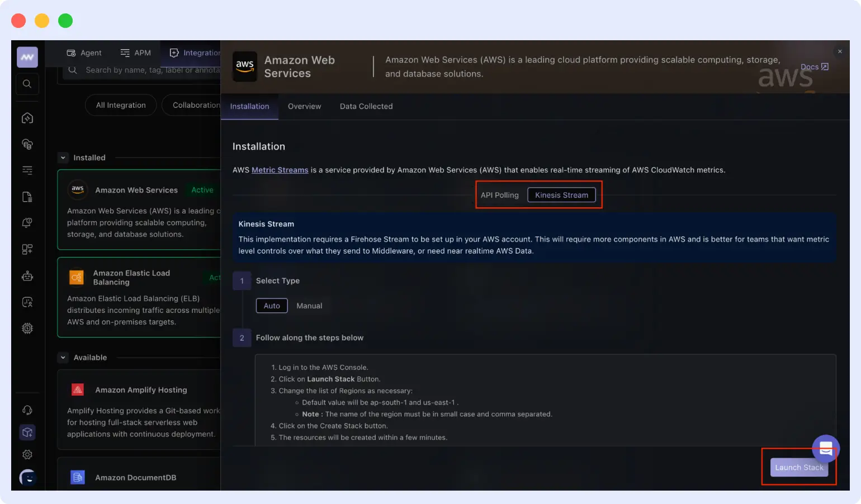Click the AWS icon on the Amazon Web Services card

tap(78, 189)
